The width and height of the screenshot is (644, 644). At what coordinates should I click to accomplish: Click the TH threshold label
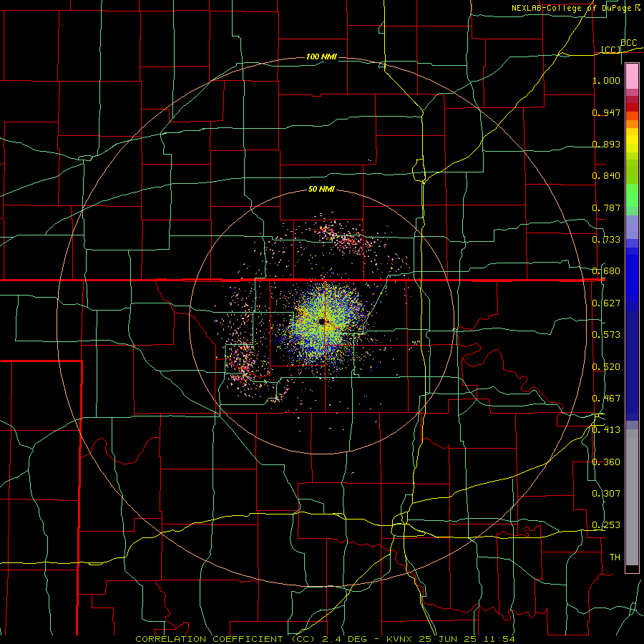(x=615, y=557)
